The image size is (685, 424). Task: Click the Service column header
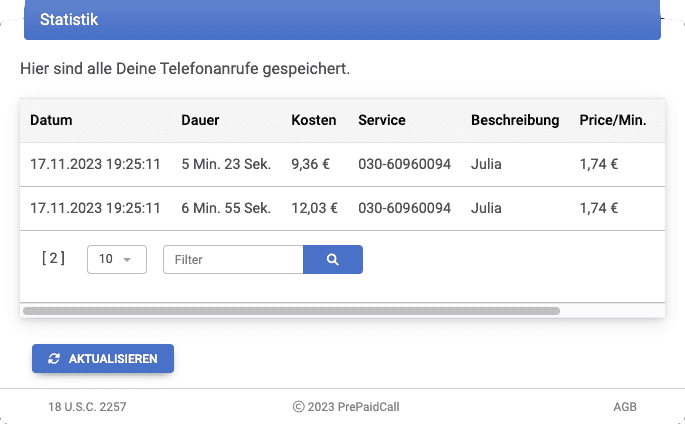382,120
